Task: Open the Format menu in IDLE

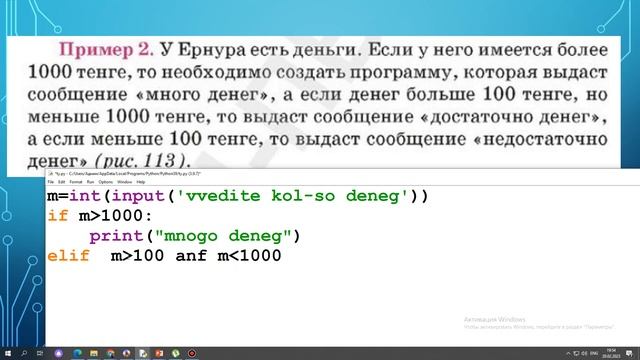Action: (76, 182)
